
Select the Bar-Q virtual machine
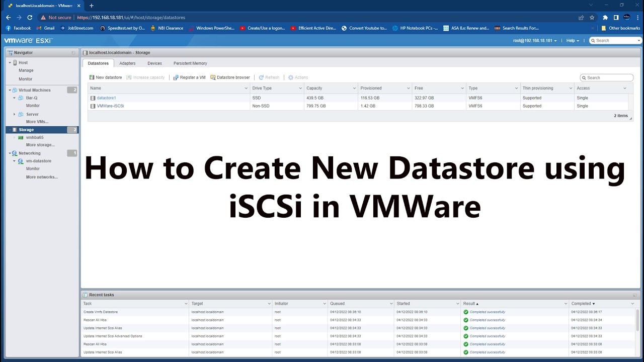click(32, 98)
